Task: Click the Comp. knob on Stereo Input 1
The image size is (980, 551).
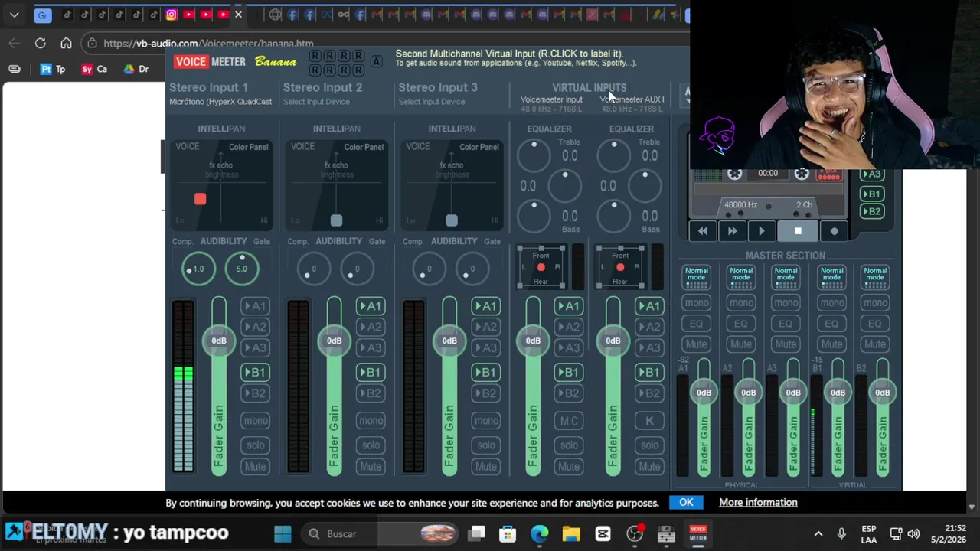Action: 198,269
